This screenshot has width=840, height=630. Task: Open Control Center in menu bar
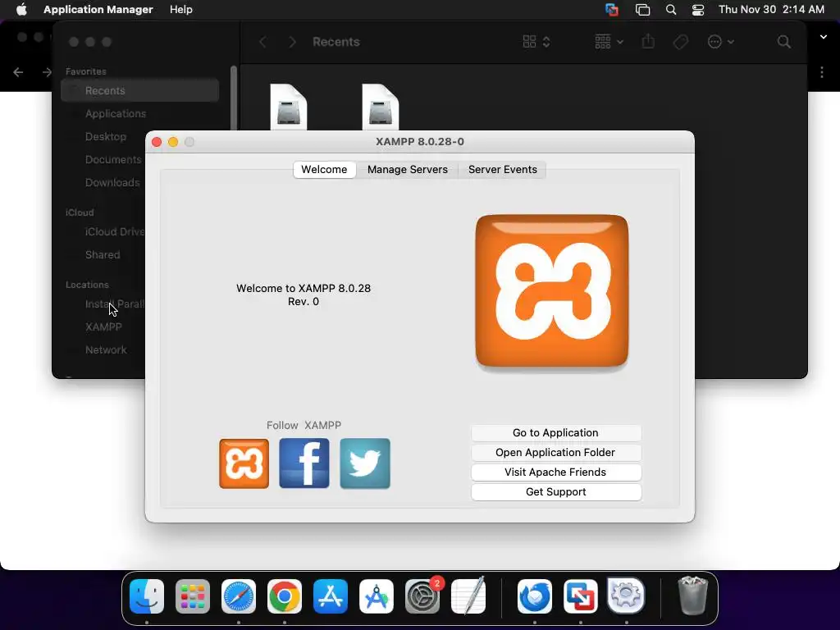point(698,10)
